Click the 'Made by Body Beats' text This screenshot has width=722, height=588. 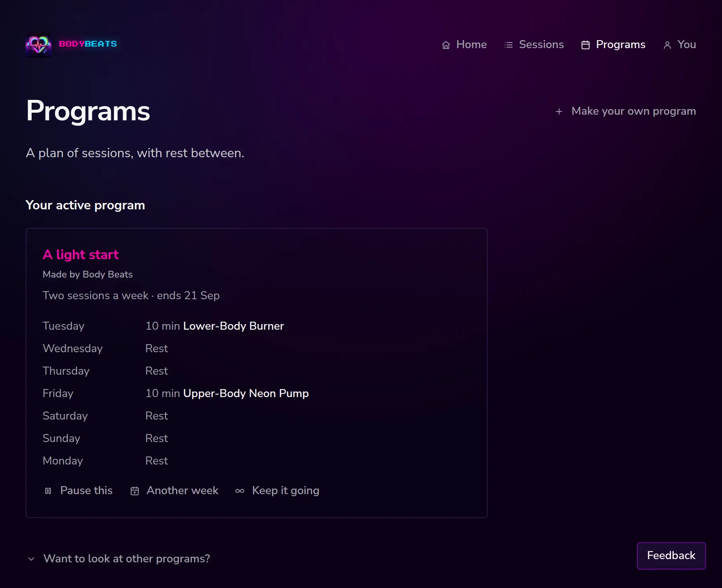[87, 274]
